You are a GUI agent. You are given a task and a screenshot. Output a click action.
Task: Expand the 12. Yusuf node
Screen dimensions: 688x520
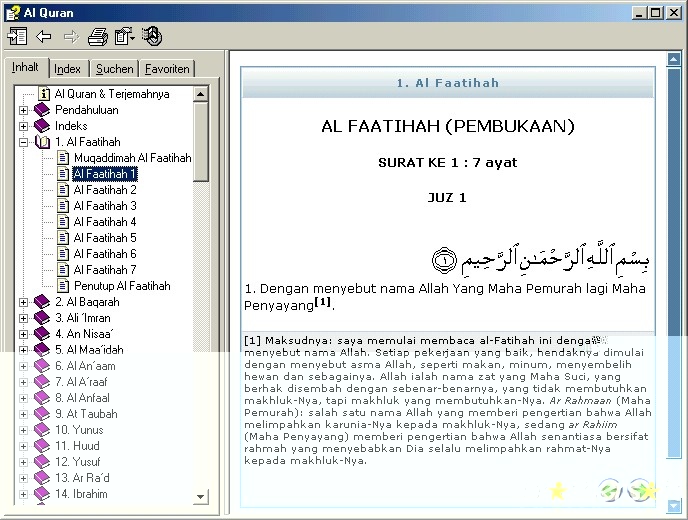(x=24, y=462)
